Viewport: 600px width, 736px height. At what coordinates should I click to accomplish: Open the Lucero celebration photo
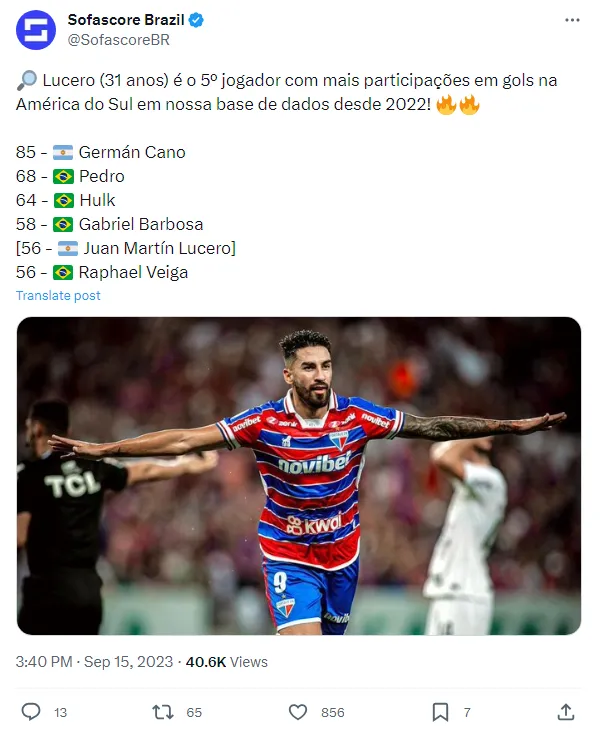click(x=299, y=476)
